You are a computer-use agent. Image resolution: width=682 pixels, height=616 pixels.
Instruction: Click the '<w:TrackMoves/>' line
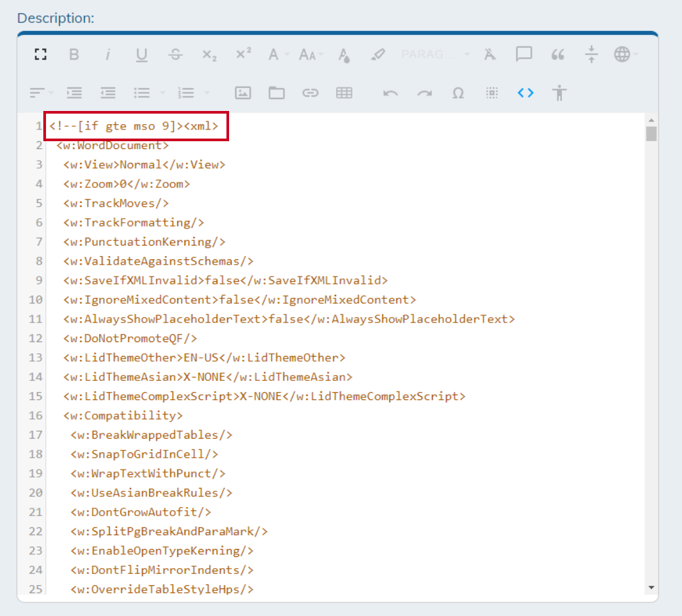tap(116, 203)
